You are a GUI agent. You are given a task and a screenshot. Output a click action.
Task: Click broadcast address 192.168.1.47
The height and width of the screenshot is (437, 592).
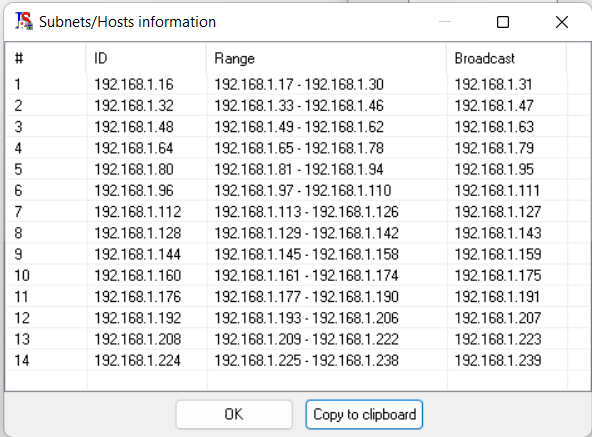[x=494, y=105]
